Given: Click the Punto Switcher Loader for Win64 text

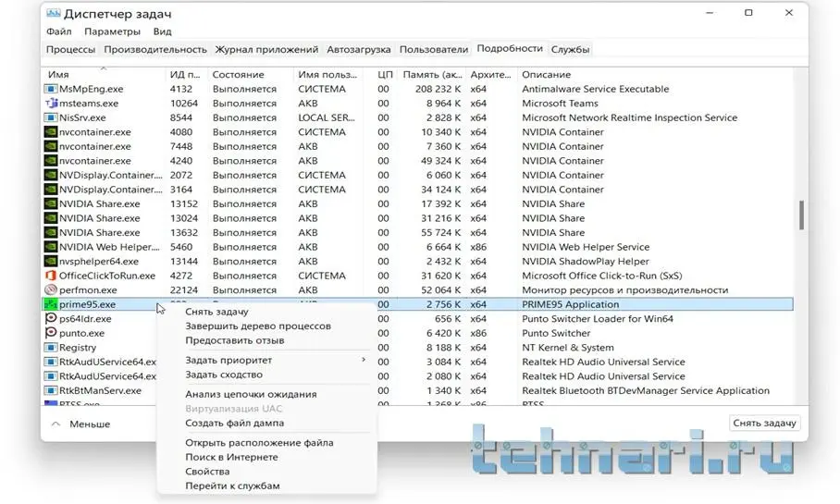Looking at the screenshot, I should [598, 319].
